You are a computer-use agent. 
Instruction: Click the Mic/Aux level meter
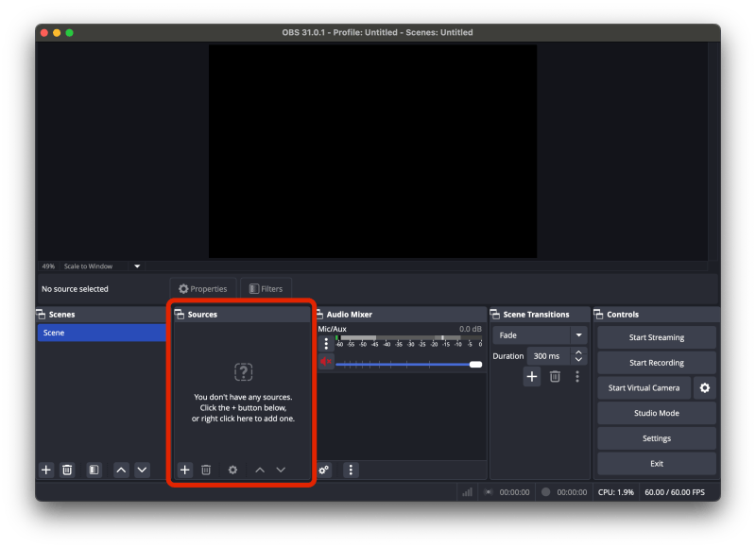click(x=409, y=338)
